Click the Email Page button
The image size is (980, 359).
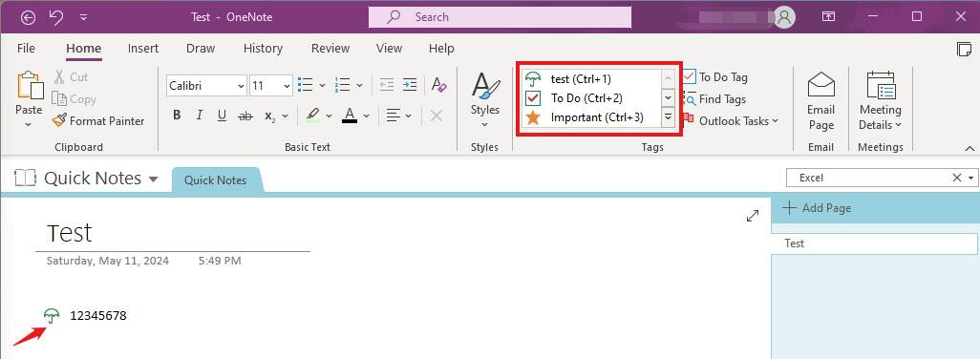pos(821,101)
